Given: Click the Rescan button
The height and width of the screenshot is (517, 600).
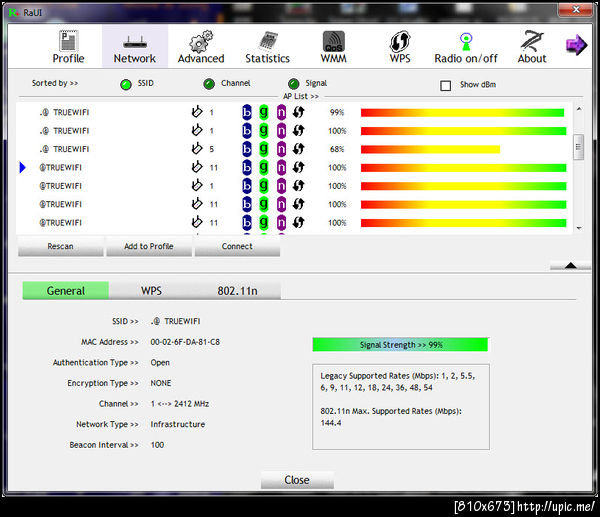Looking at the screenshot, I should point(60,246).
